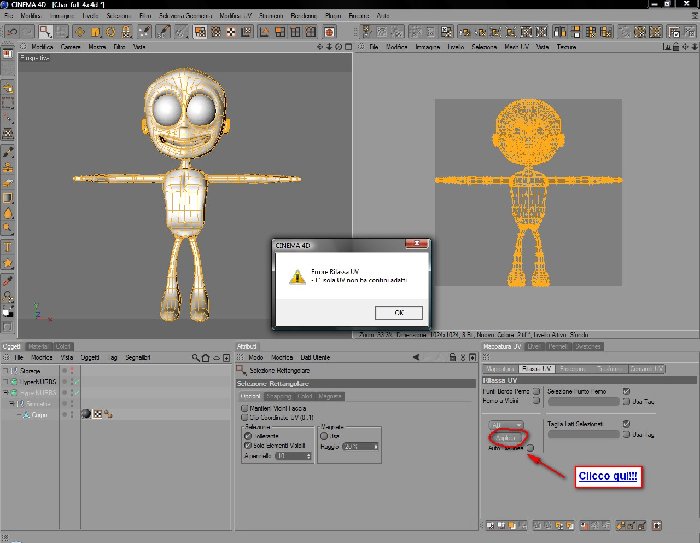Viewport: 700px width, 543px height.
Task: Click the Raggio value field
Action: pos(358,446)
